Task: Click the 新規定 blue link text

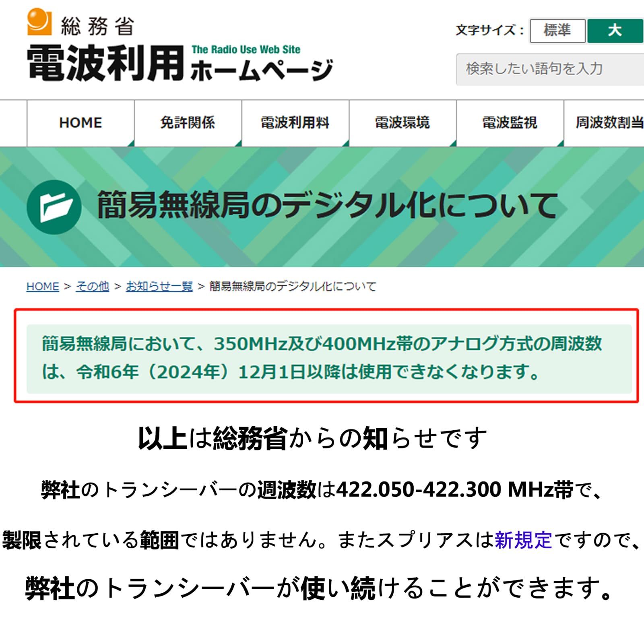Action: [523, 540]
